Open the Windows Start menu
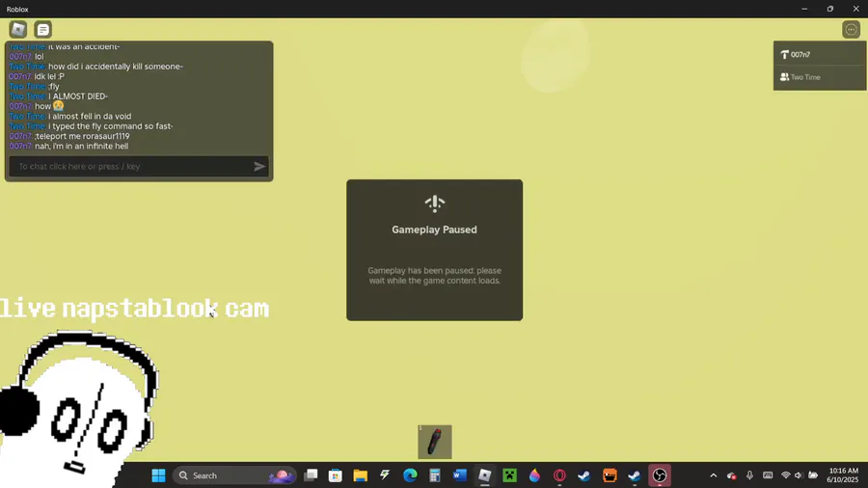The image size is (868, 488). coord(158,475)
